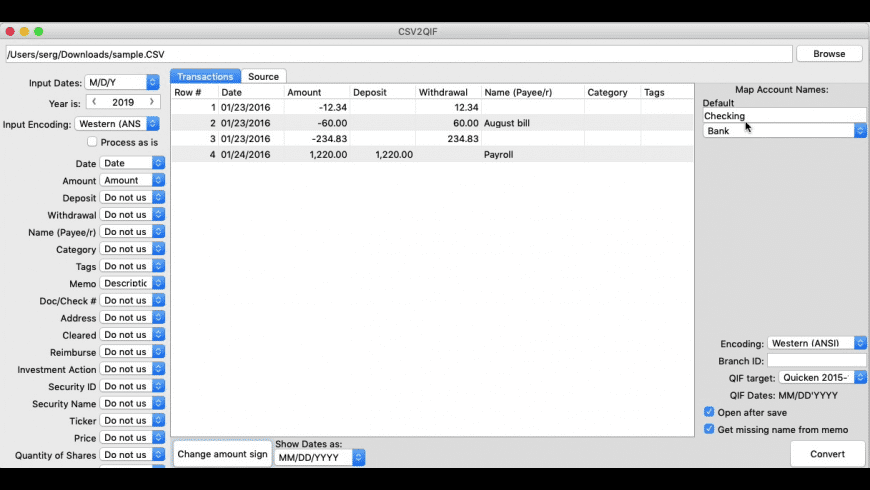The width and height of the screenshot is (870, 490).
Task: Uncheck Open after save
Action: pyautogui.click(x=709, y=412)
